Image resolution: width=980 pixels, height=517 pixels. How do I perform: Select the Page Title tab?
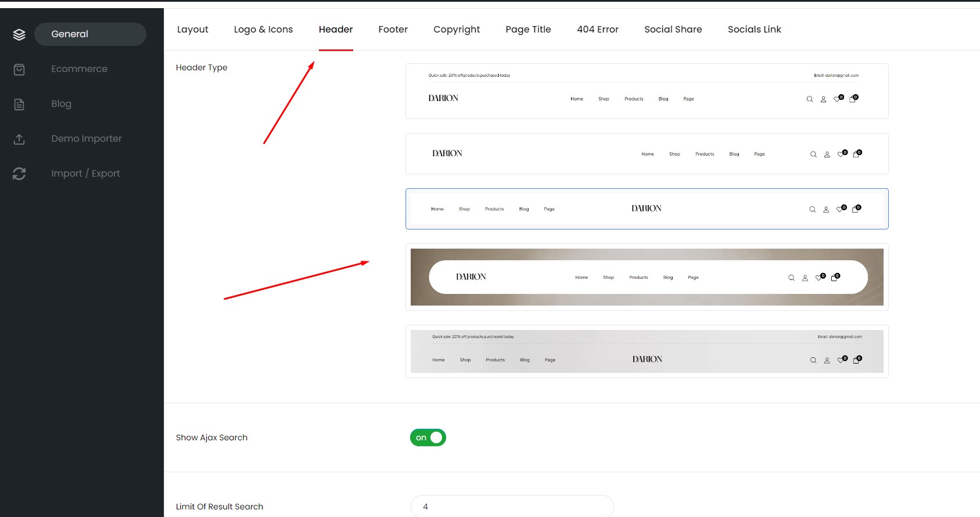coord(528,30)
